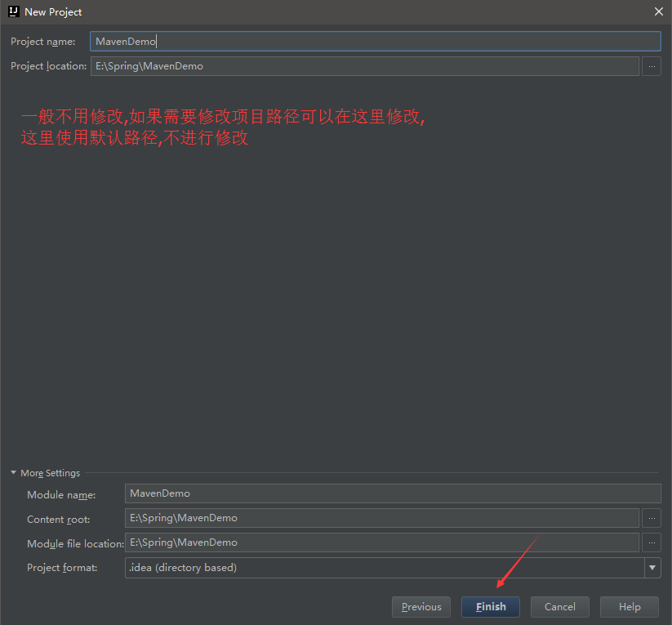Click the 'Project format:' label
672x625 pixels.
62,568
